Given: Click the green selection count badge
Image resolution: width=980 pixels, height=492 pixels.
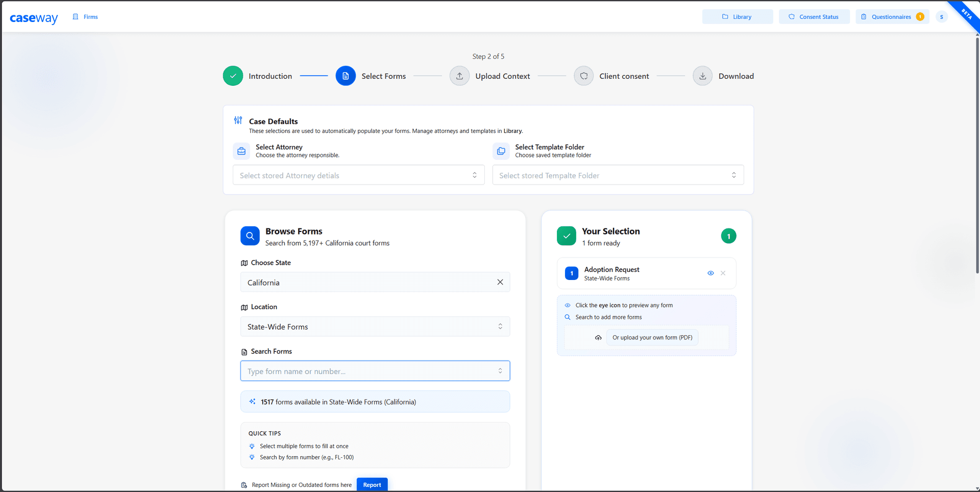Looking at the screenshot, I should [x=728, y=236].
